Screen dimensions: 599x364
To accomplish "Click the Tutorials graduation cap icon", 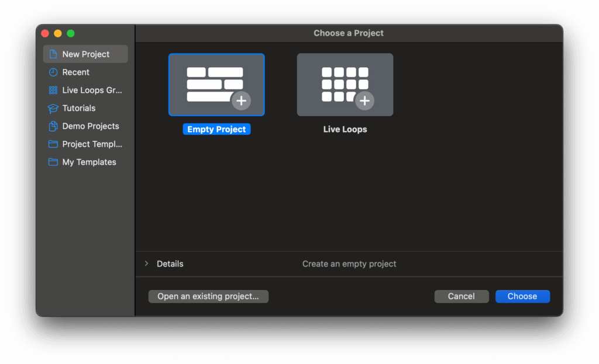I will 53,108.
